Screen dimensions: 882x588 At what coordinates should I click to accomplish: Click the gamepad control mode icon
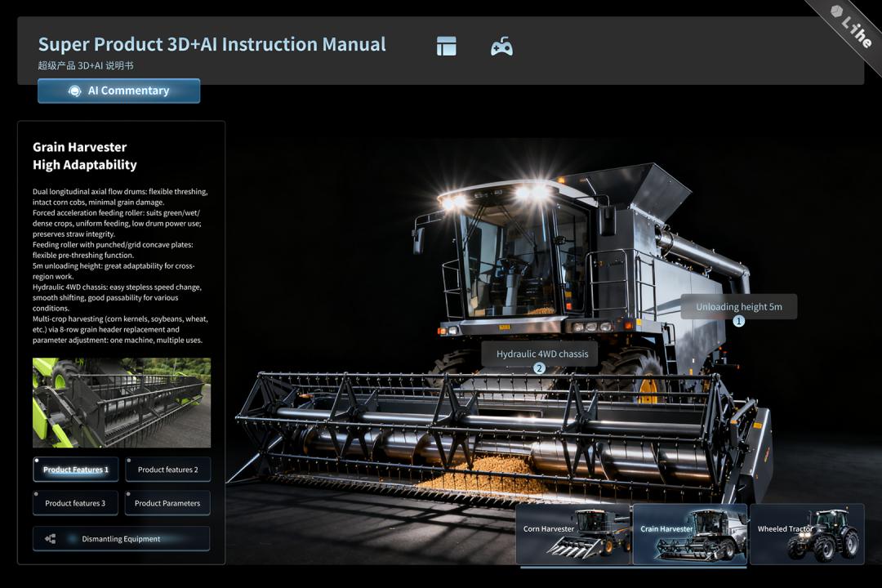click(x=501, y=47)
